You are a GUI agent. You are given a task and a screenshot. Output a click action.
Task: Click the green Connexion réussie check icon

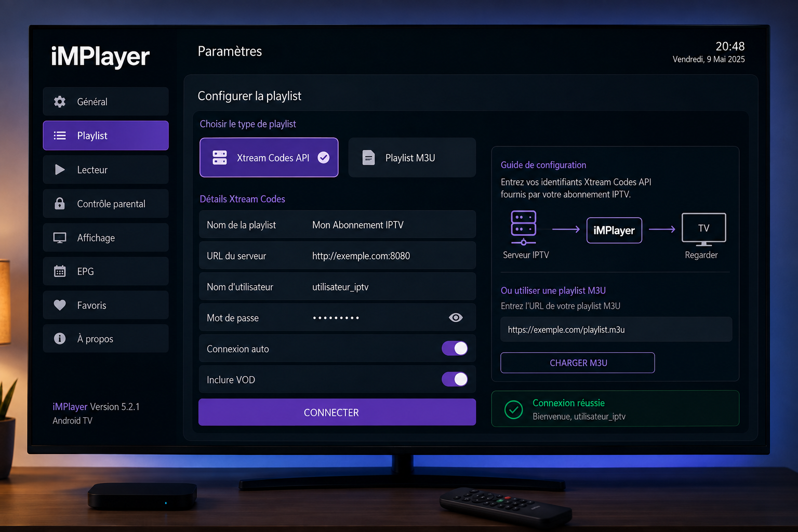[514, 409]
